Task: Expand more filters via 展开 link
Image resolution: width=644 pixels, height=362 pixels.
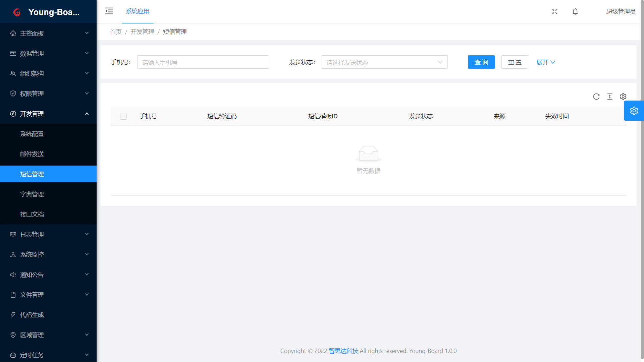Action: [545, 62]
